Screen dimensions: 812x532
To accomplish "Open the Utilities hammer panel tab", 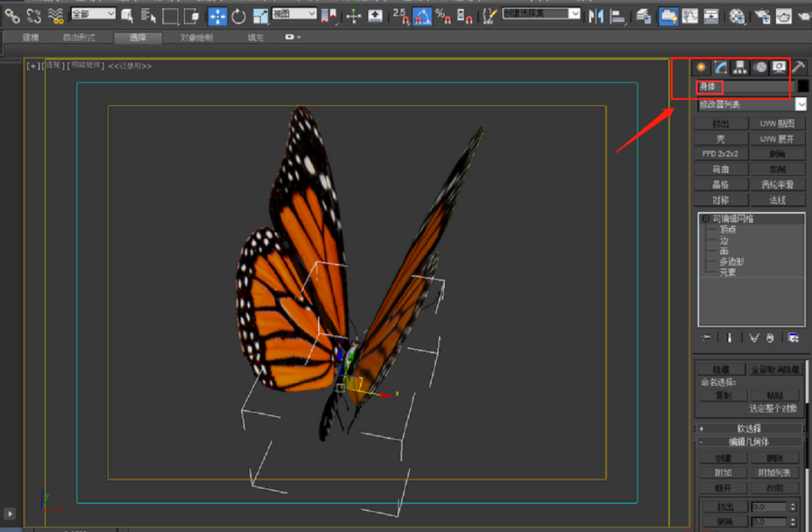I will [x=798, y=68].
